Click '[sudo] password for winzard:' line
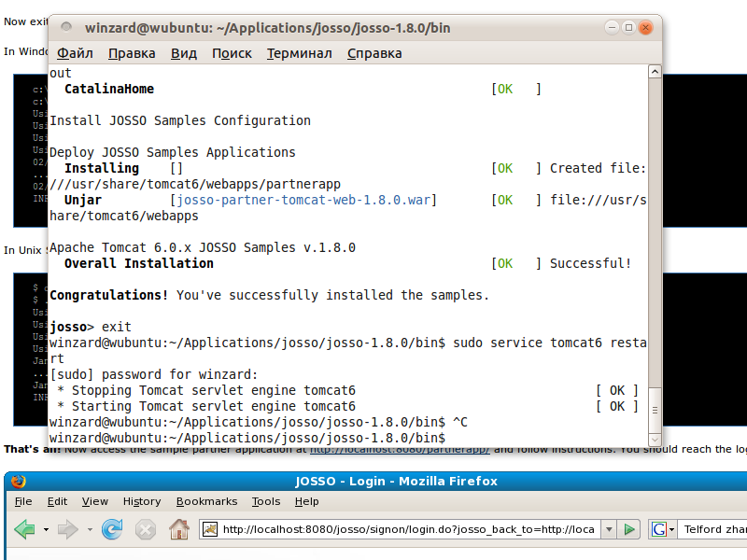The height and width of the screenshot is (560, 747). 153,375
